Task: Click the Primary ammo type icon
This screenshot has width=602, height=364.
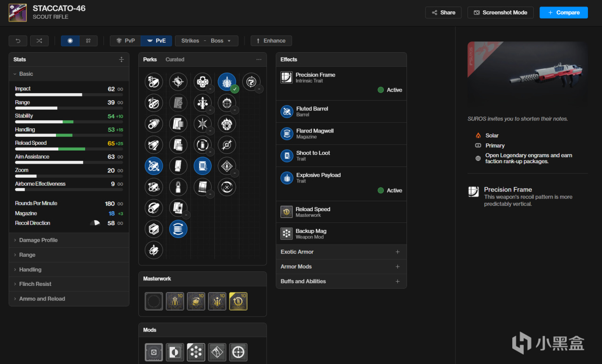Action: [x=478, y=146]
